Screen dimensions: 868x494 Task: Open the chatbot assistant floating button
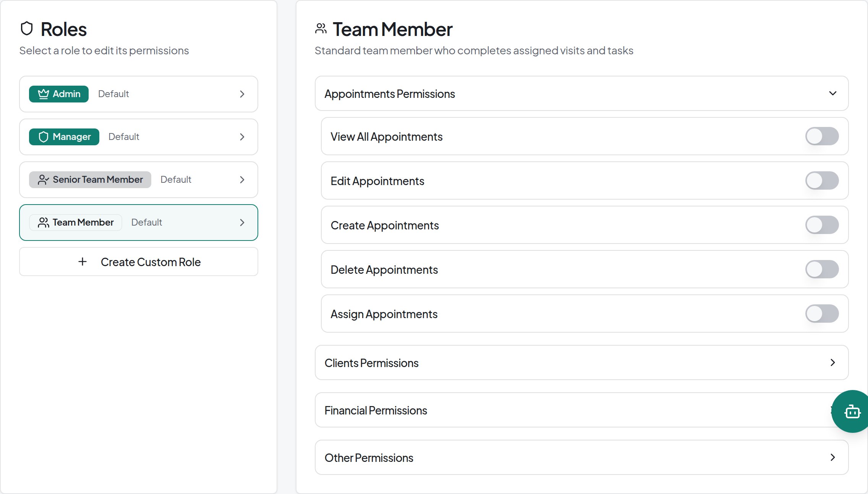click(x=850, y=411)
